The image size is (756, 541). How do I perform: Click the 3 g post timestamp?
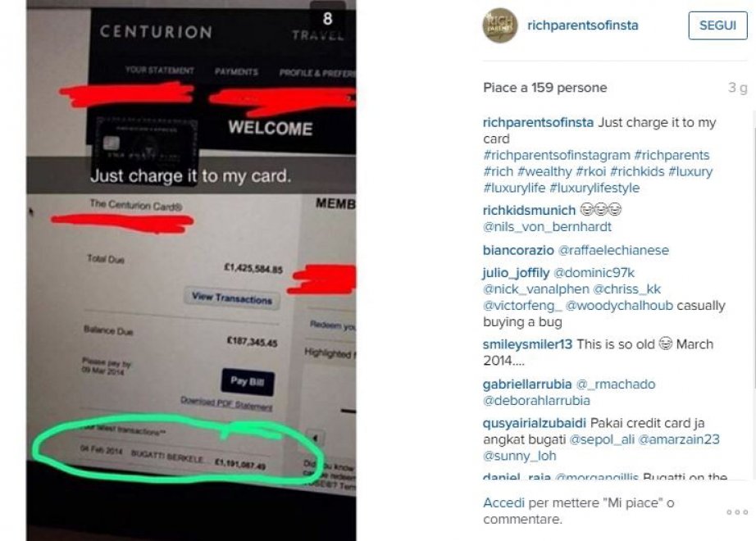pos(738,88)
